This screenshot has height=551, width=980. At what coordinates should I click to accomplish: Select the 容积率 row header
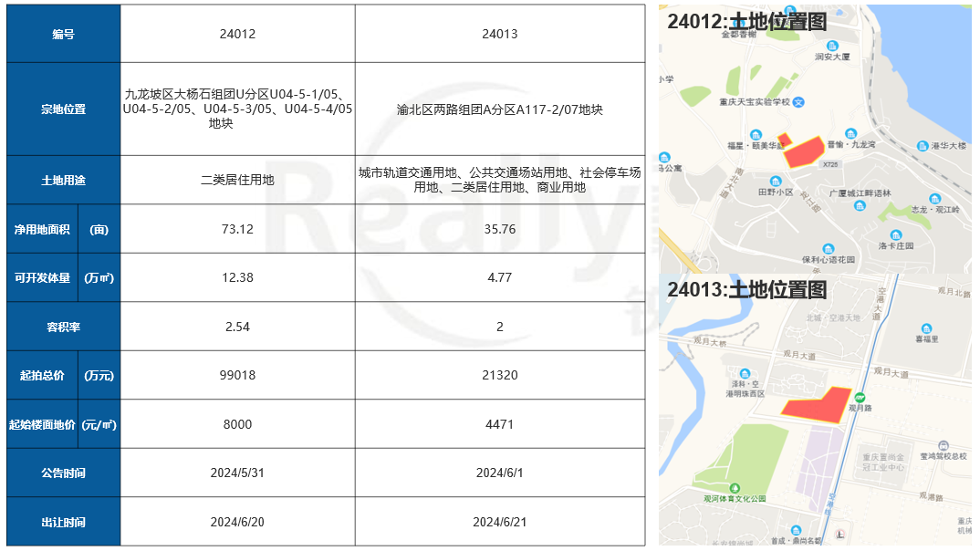coord(63,327)
